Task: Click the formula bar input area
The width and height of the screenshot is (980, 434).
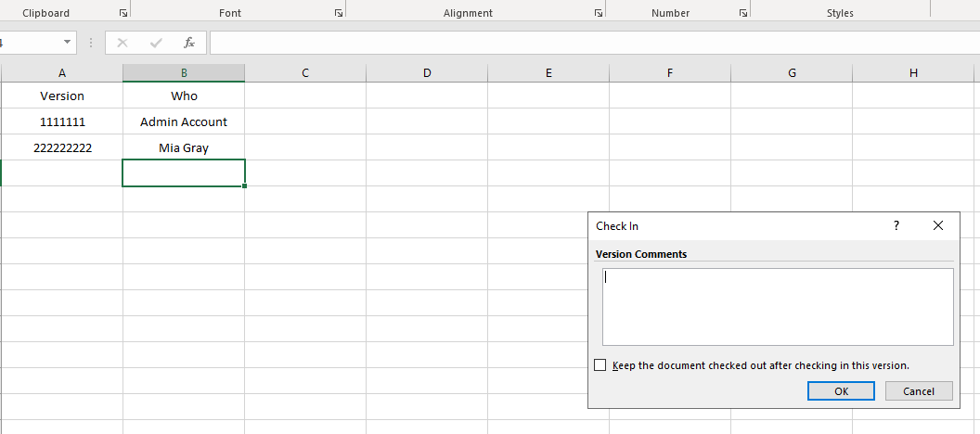Action: [594, 43]
